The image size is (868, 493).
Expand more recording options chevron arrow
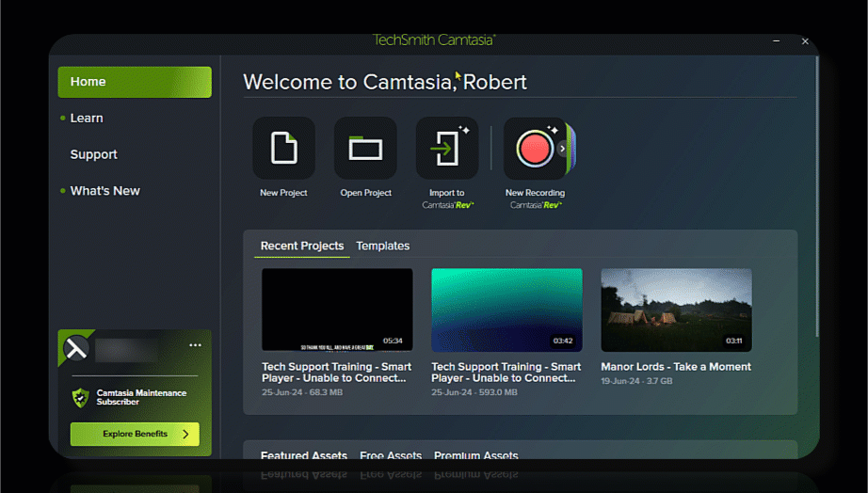click(562, 148)
